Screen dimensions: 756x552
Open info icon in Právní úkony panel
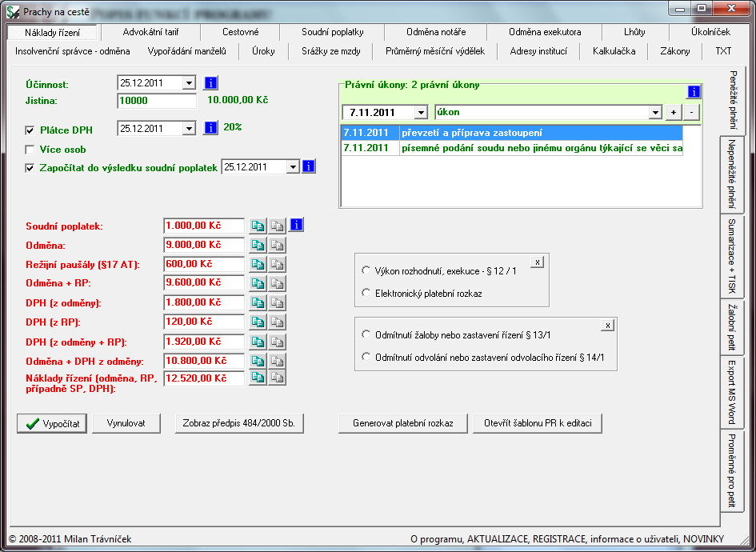click(694, 91)
